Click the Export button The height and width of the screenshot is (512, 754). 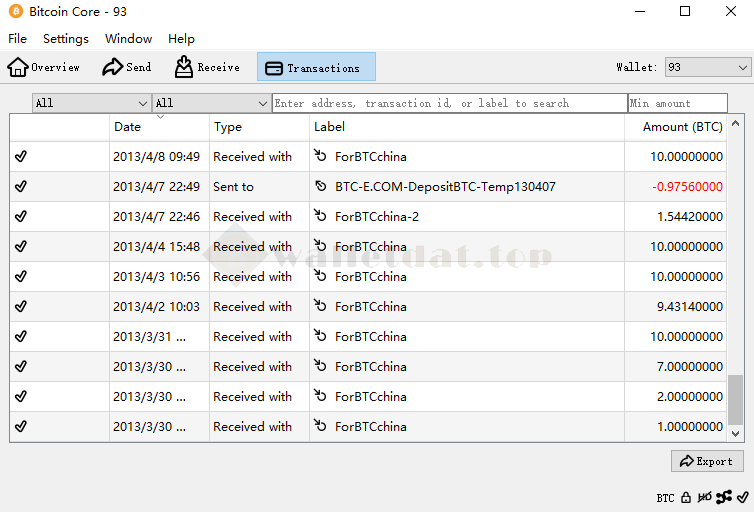707,461
